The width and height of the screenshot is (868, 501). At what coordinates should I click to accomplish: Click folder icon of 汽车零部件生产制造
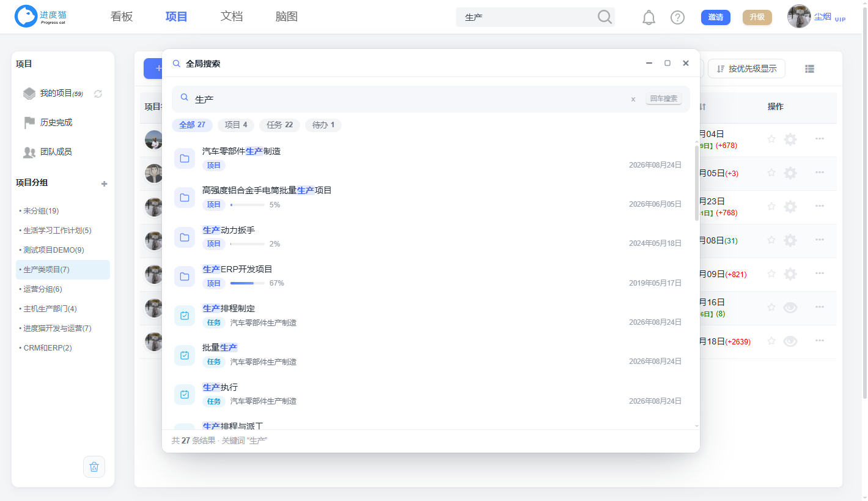(x=185, y=158)
